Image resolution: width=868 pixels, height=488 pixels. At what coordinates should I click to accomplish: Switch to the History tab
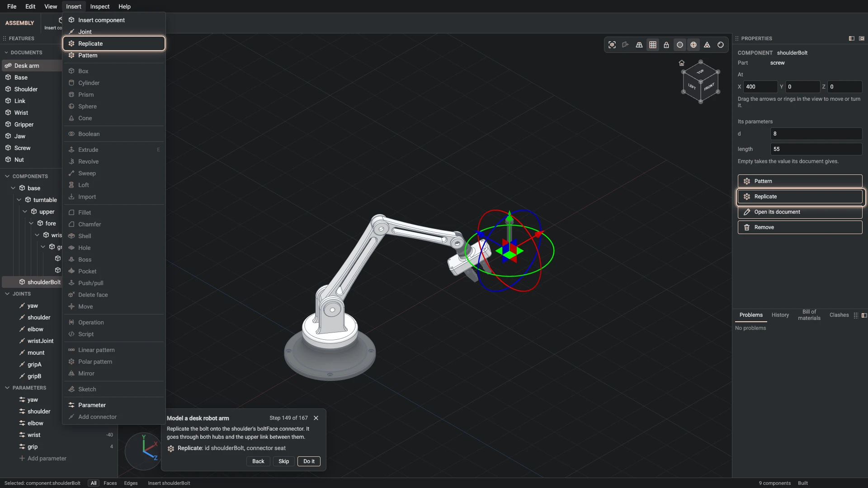(780, 315)
